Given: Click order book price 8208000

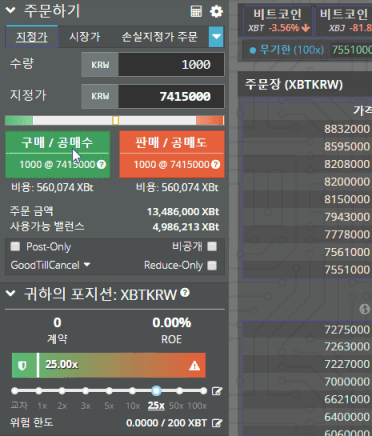Looking at the screenshot, I should (347, 164).
